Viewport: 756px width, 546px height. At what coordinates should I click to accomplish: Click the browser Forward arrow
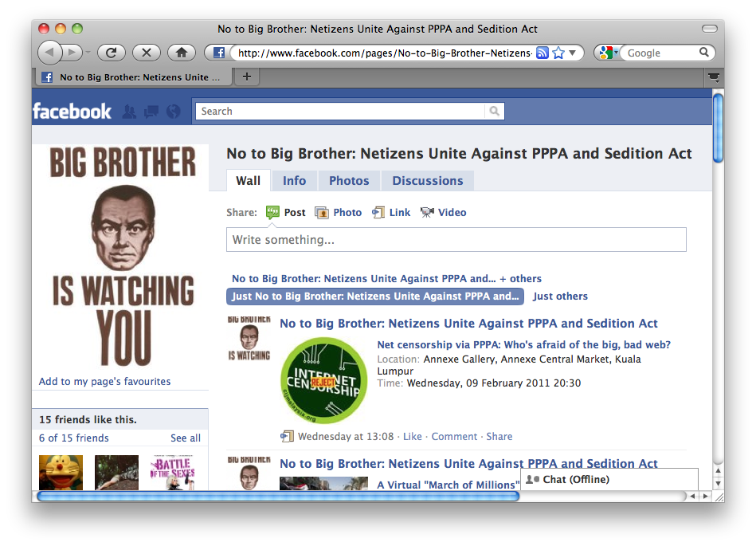[x=72, y=52]
